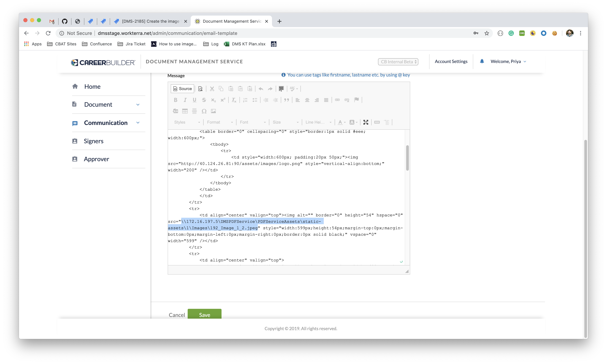
Task: Insert a bulleted list
Action: coord(255,100)
